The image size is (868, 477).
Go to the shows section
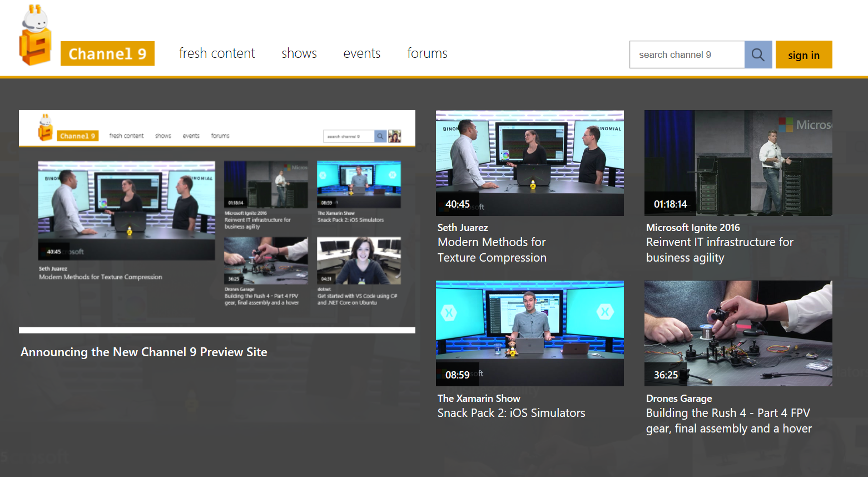pos(299,53)
